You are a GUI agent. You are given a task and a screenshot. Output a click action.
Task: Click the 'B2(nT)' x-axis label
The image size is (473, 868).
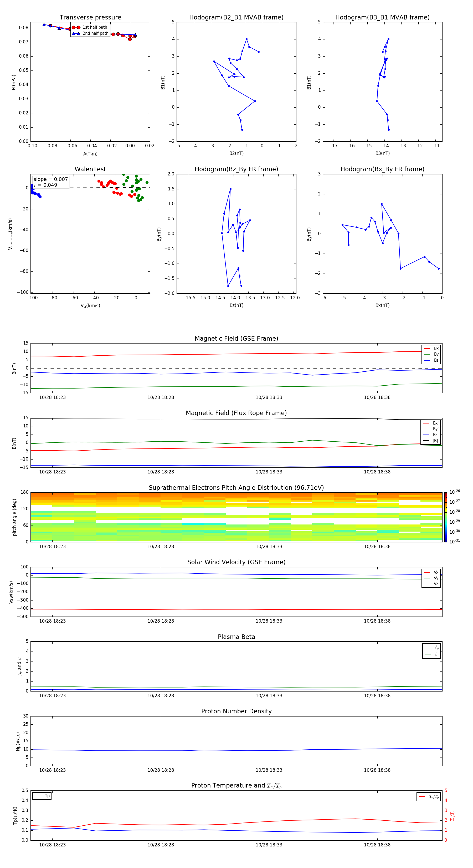tap(236, 153)
